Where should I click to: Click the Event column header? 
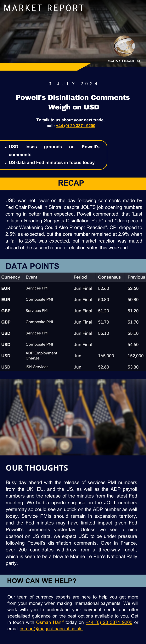point(31,277)
